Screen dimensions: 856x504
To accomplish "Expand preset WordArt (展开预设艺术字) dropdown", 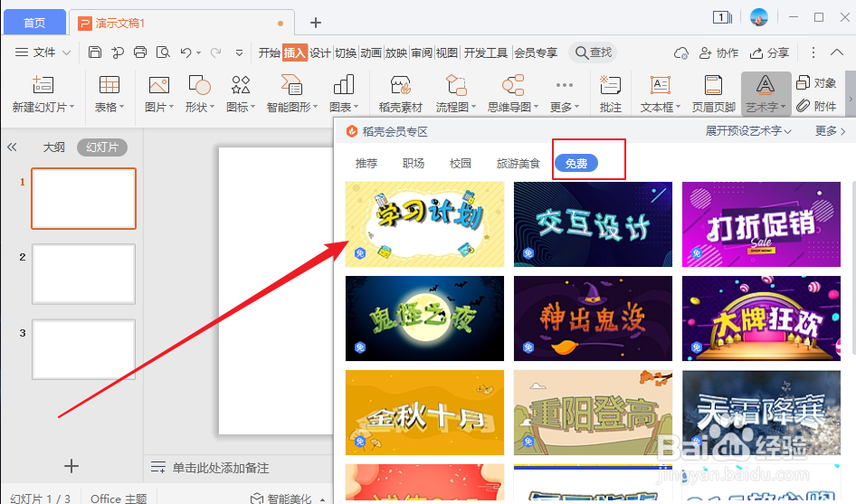I will [x=748, y=131].
